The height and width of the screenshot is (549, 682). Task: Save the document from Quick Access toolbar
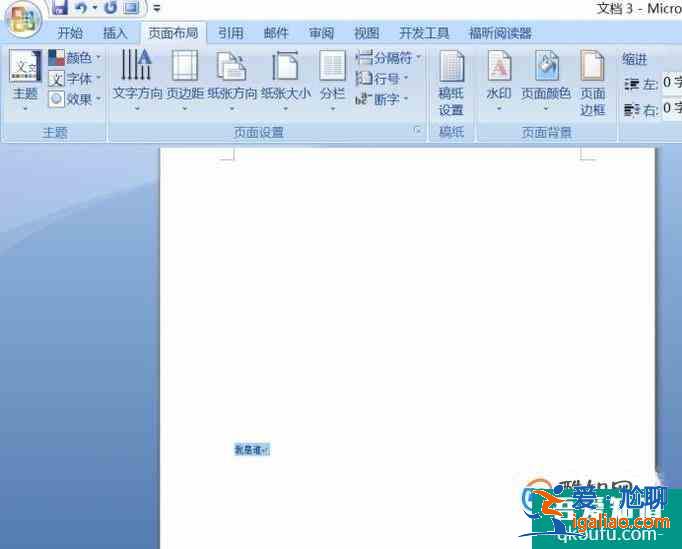59,7
